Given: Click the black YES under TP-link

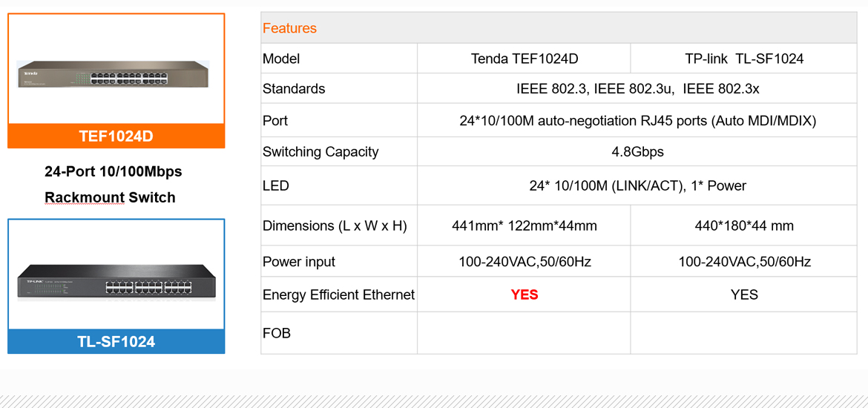Looking at the screenshot, I should (743, 295).
